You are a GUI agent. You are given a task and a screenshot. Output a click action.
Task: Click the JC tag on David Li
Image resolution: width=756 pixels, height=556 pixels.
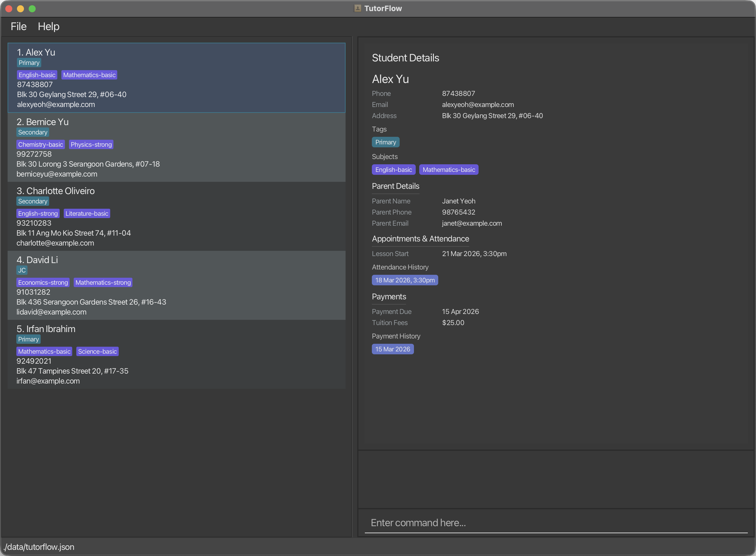(22, 270)
